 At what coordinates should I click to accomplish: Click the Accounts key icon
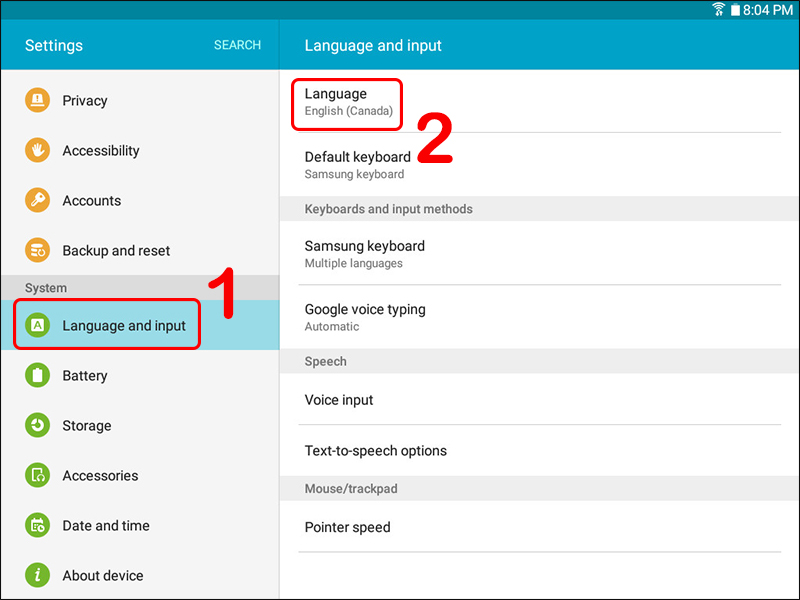click(x=37, y=200)
